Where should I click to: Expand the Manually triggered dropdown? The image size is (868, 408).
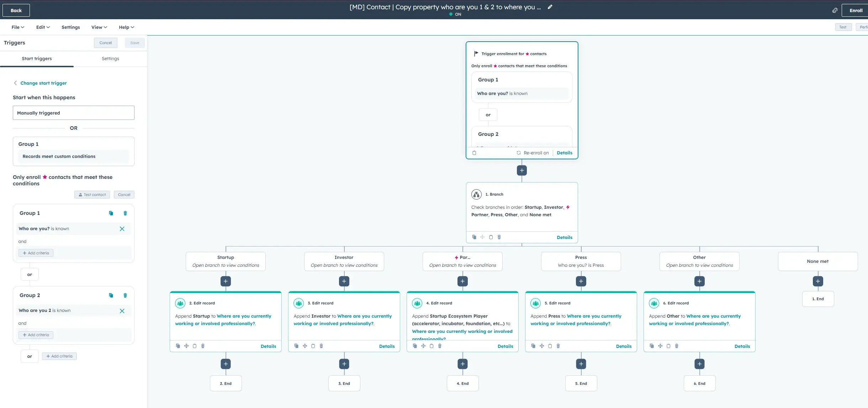[73, 113]
